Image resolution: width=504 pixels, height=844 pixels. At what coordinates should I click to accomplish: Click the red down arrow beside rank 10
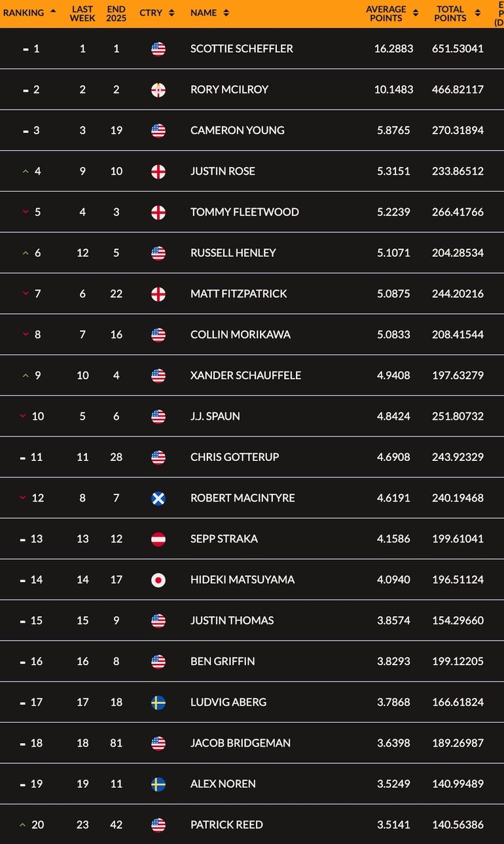coord(23,416)
